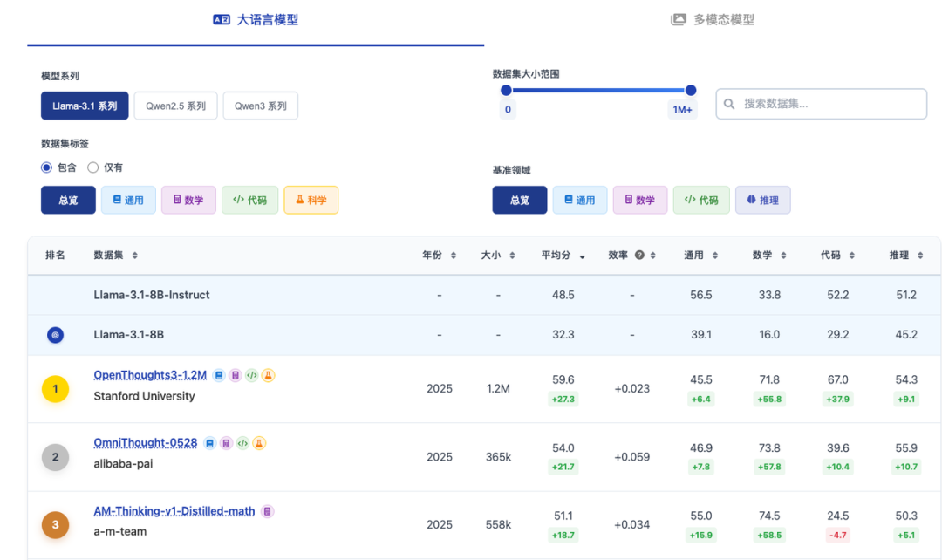The height and width of the screenshot is (560, 942).
Task: Click the gold rank 1 medal badge
Action: coord(55,389)
